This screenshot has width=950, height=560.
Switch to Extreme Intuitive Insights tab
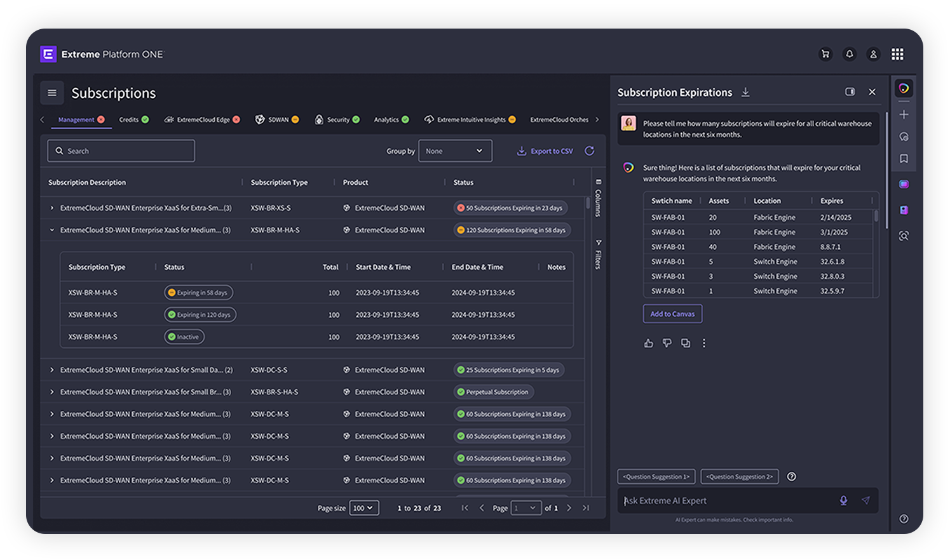470,120
